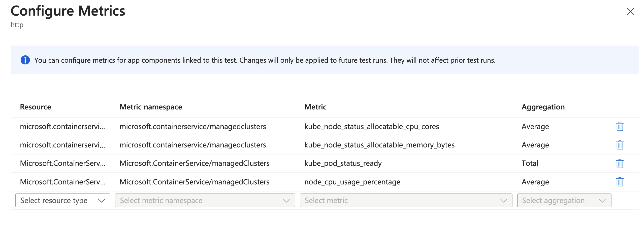
Task: Click the node_cpu_usage_percentage metric name
Action: tap(352, 182)
